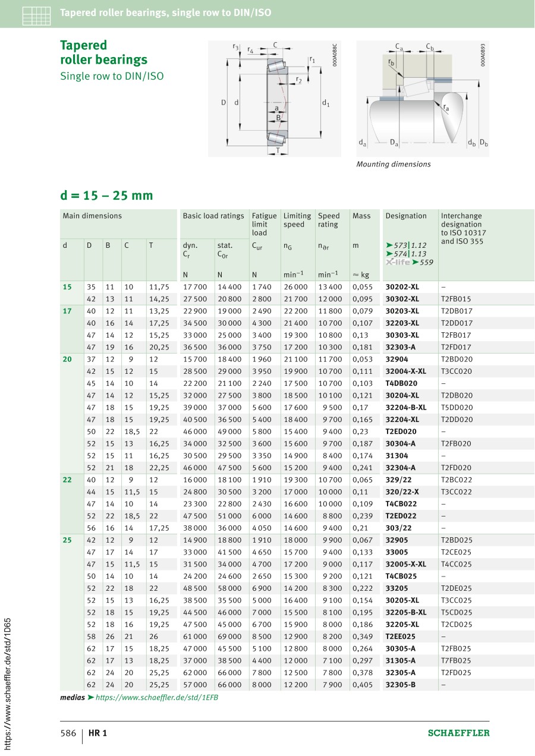Image resolution: width=535 pixels, height=756 pixels.
Task: Select designation 30303-XL
Action: tap(402, 335)
